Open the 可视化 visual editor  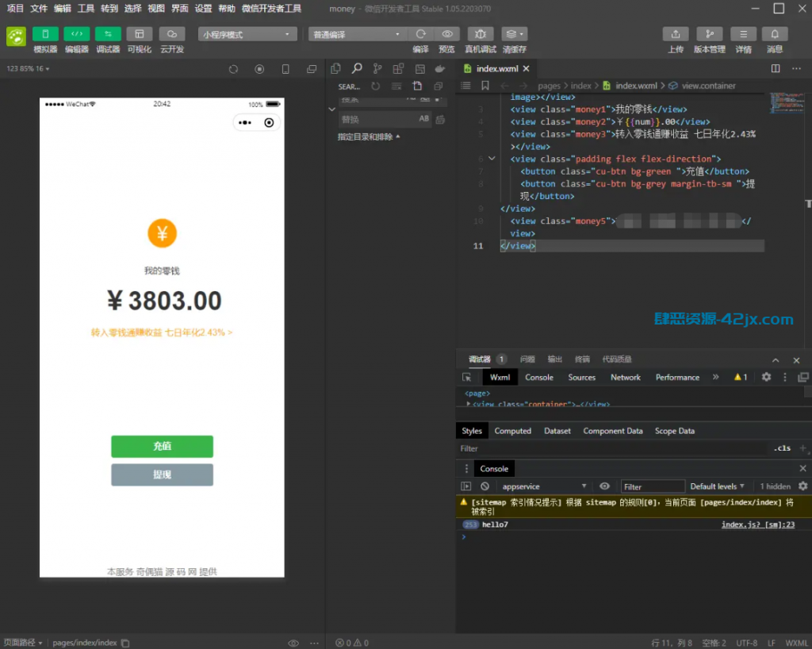click(140, 34)
